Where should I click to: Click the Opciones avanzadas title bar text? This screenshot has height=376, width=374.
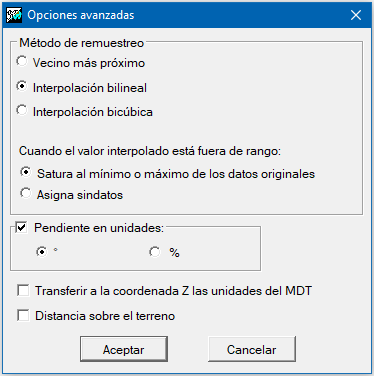(81, 15)
